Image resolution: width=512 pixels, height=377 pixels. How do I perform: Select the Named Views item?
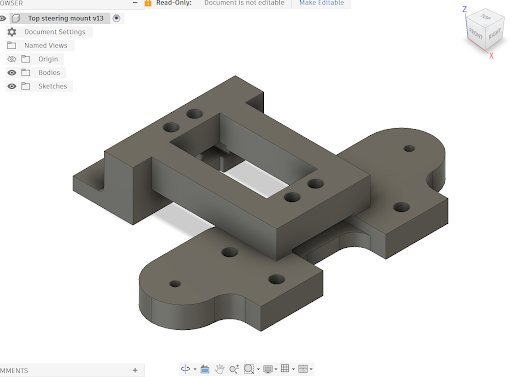click(x=46, y=45)
